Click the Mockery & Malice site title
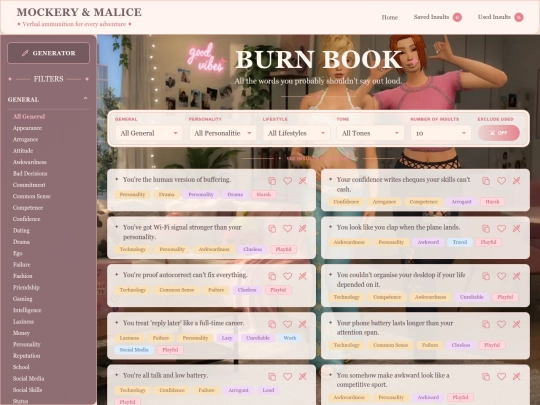540x405 pixels. tap(79, 12)
